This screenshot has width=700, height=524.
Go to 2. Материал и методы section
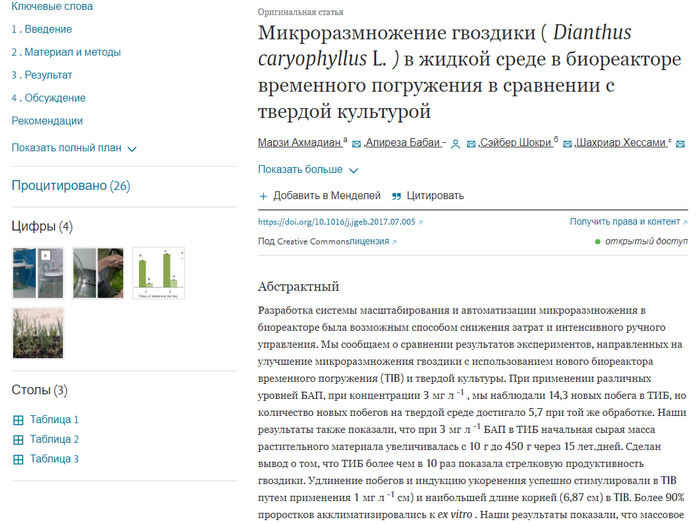(66, 52)
